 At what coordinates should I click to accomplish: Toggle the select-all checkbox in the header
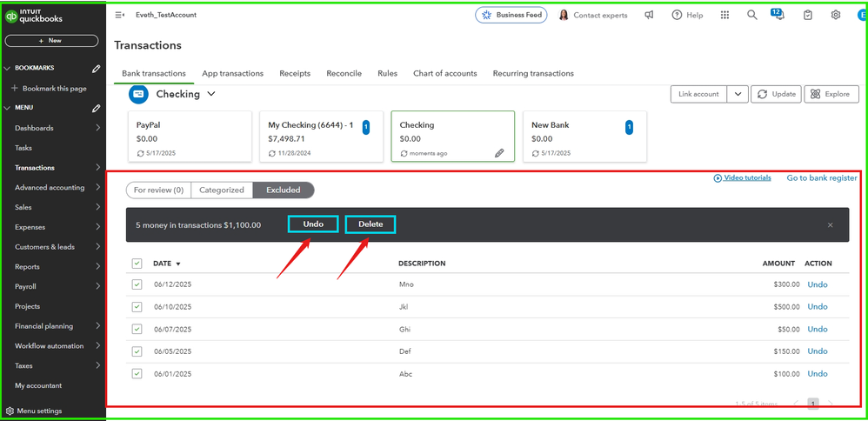137,264
